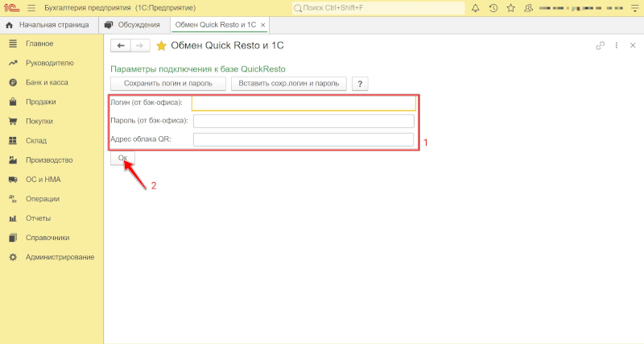This screenshot has height=344, width=644.
Task: Click Сохранить логин и пароль button
Action: 168,84
